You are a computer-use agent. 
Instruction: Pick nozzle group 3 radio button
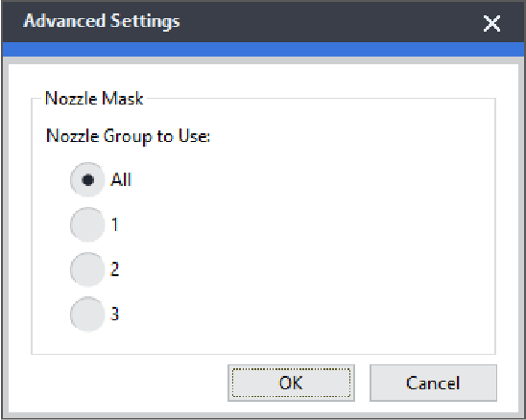click(87, 315)
